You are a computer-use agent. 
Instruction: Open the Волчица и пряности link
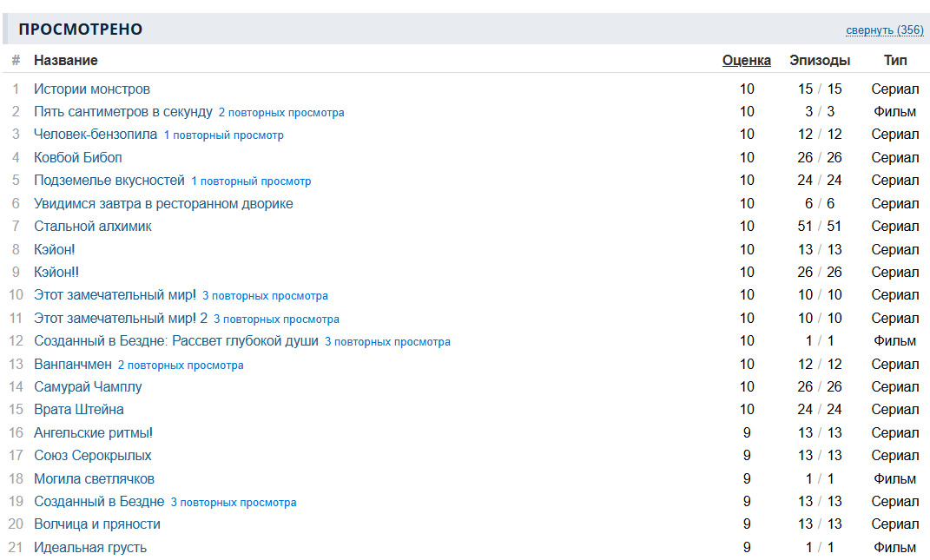click(x=97, y=524)
